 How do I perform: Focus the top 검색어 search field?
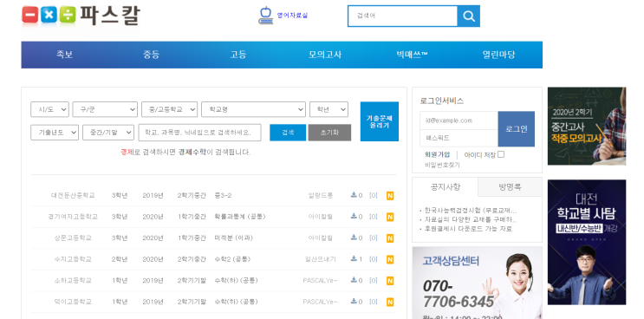click(x=402, y=16)
